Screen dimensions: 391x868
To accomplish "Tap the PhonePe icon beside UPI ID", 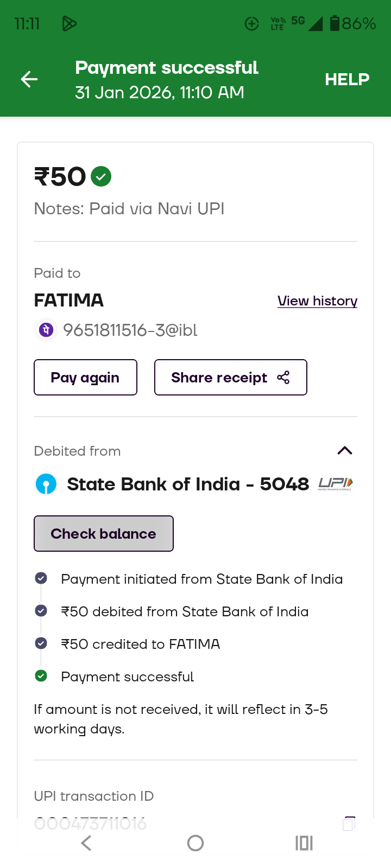I will [47, 330].
